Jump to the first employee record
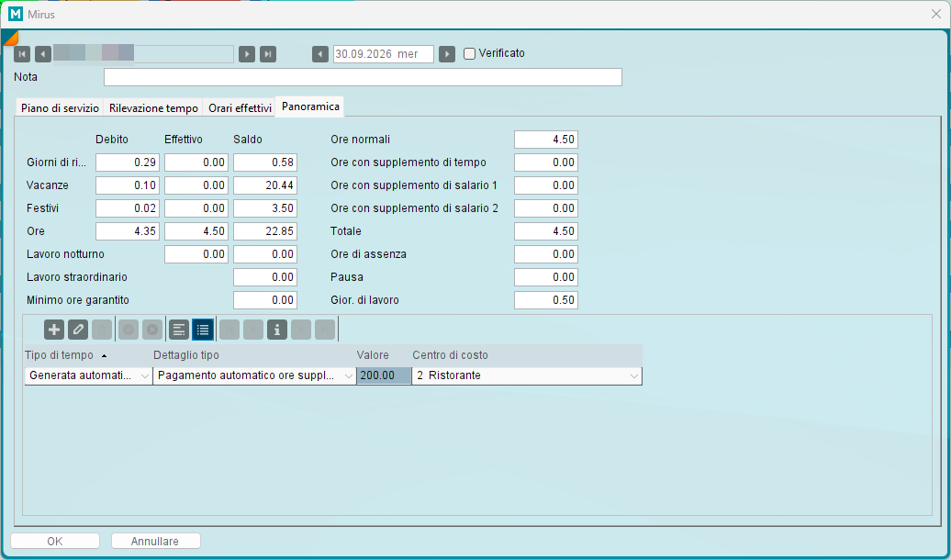Image resolution: width=951 pixels, height=560 pixels. pyautogui.click(x=22, y=54)
